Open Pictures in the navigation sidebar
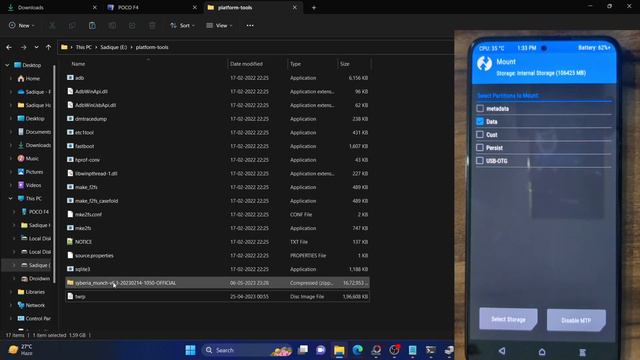640x360 pixels. click(31, 172)
